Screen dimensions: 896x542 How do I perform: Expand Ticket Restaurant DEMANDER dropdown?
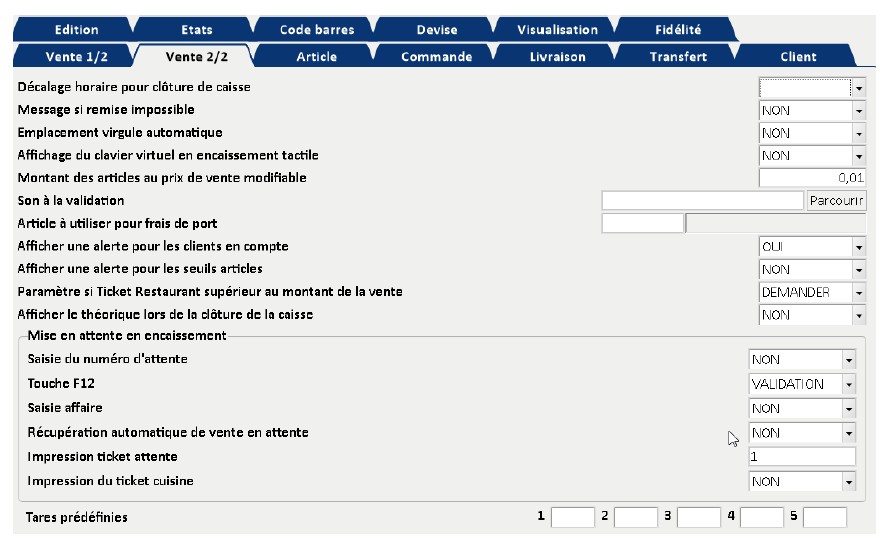click(x=858, y=293)
